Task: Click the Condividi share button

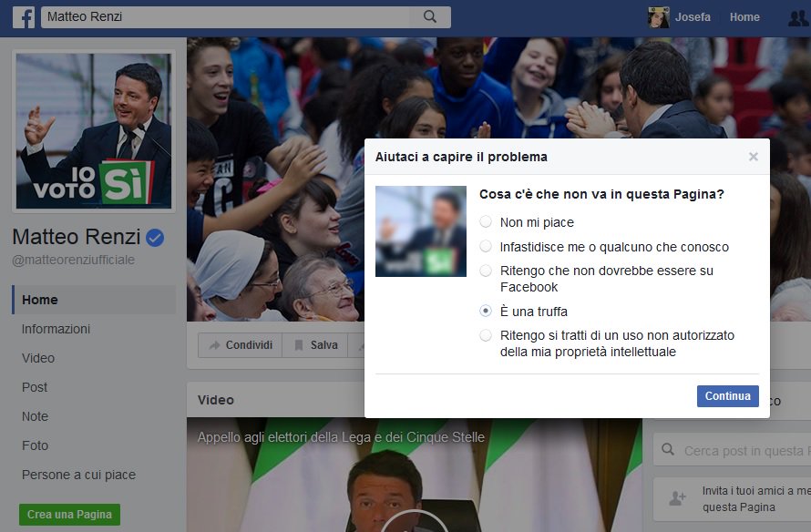Action: coord(240,345)
